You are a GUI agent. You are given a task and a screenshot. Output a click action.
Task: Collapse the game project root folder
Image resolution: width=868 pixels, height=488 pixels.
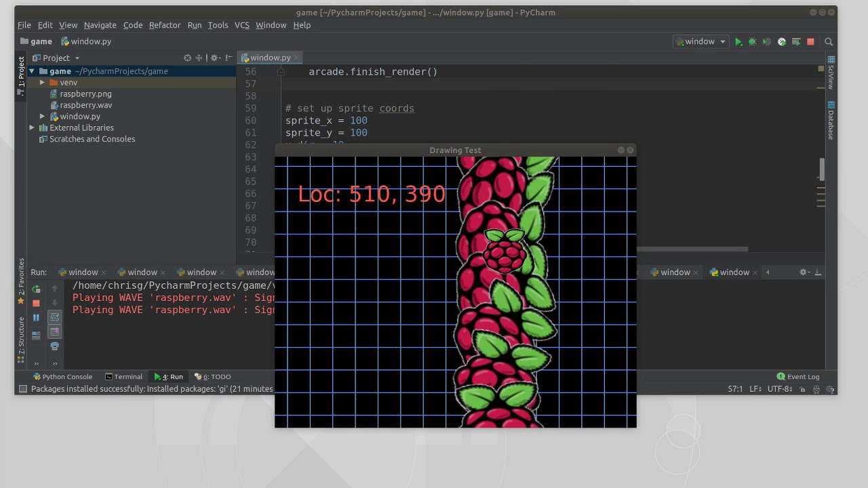click(x=32, y=71)
